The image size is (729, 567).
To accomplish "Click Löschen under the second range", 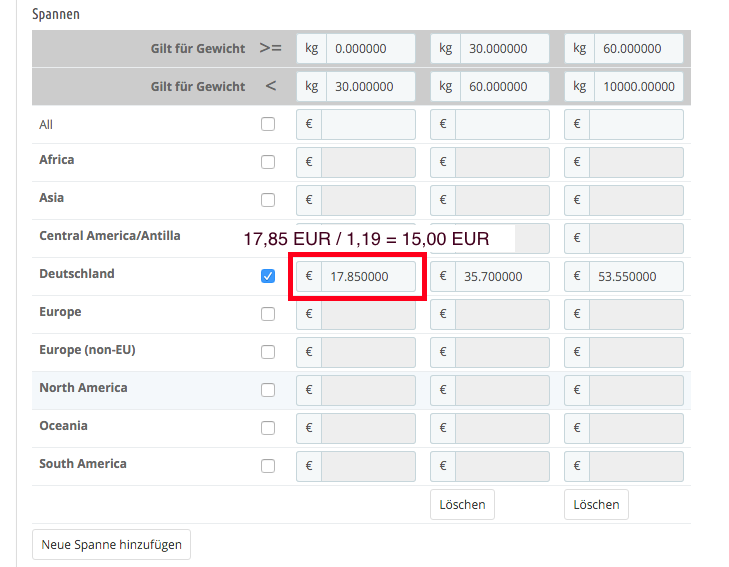I will (462, 504).
